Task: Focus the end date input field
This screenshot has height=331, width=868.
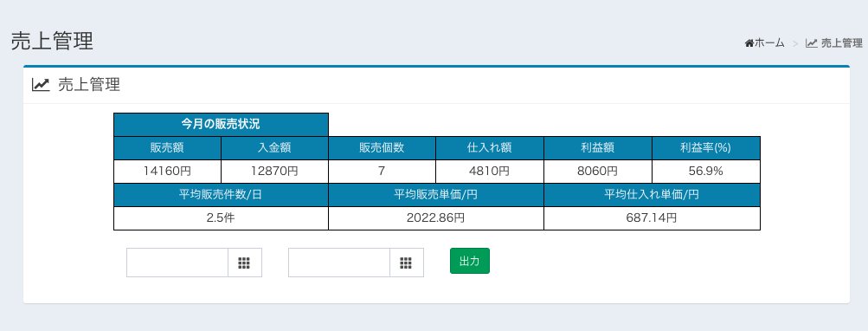Action: point(338,263)
